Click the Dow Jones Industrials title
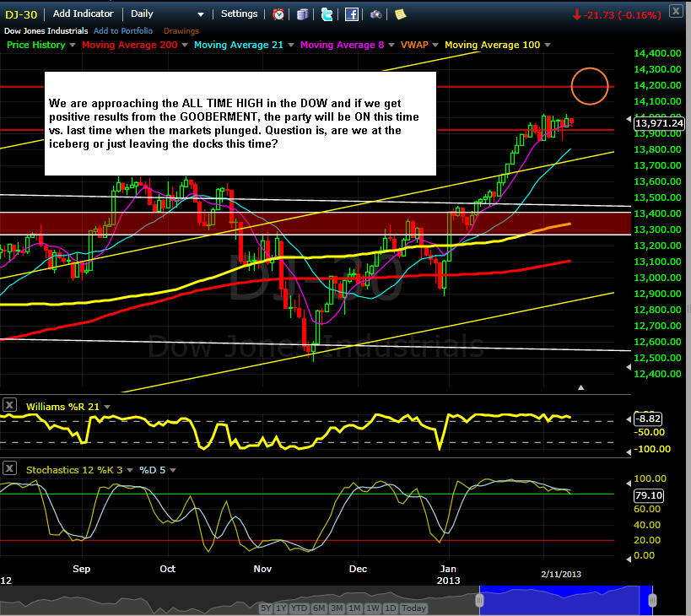Image resolution: width=691 pixels, height=616 pixels. pos(46,31)
